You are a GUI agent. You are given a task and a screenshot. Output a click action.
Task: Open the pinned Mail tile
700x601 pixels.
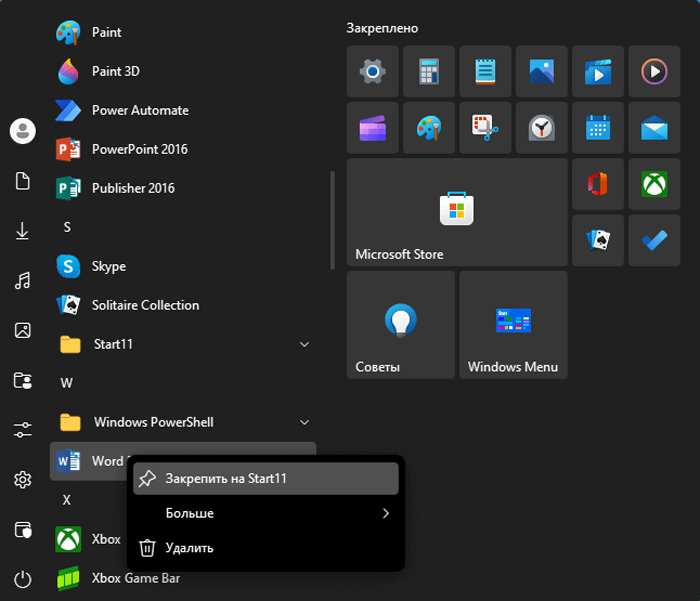[x=654, y=128]
